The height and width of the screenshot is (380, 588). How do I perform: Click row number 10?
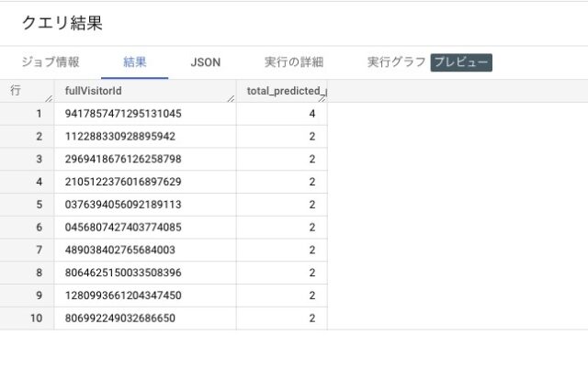pos(37,319)
